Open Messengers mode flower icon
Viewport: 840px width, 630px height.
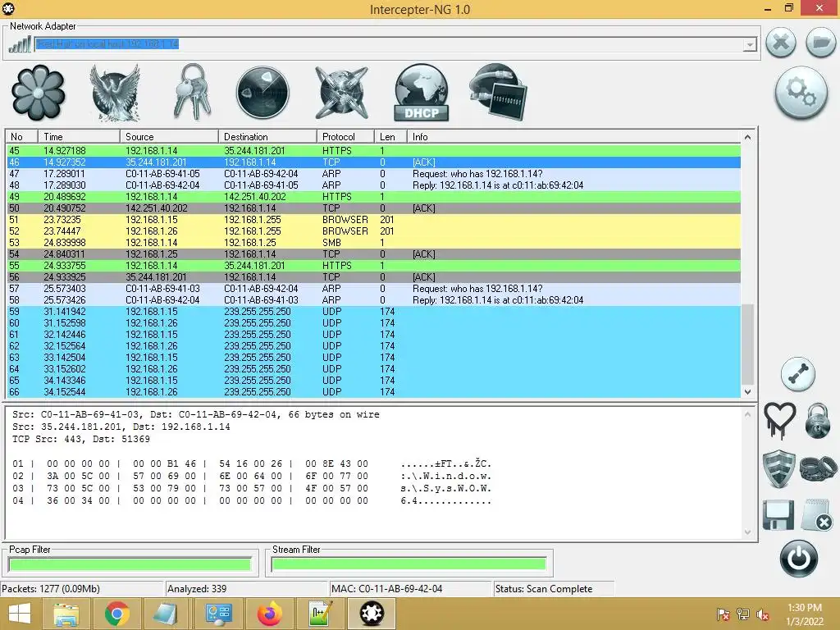(x=38, y=93)
